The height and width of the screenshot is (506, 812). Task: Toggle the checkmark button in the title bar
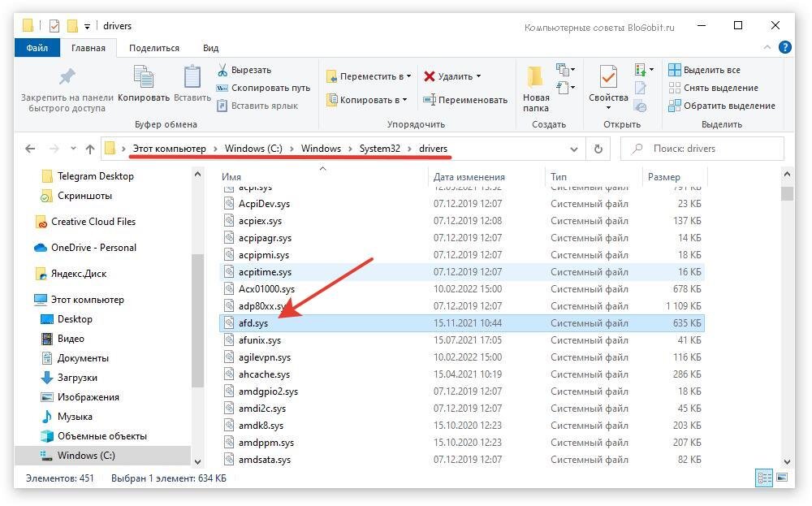pyautogui.click(x=54, y=25)
